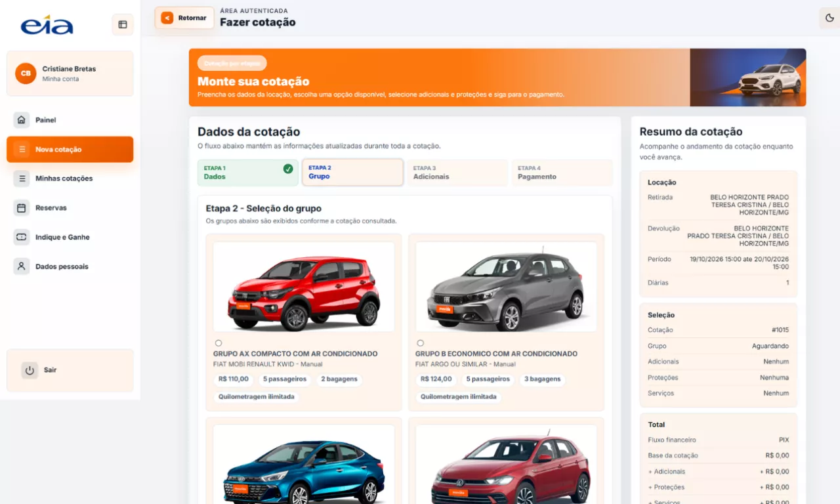
Task: Click the eia logo
Action: click(x=47, y=25)
